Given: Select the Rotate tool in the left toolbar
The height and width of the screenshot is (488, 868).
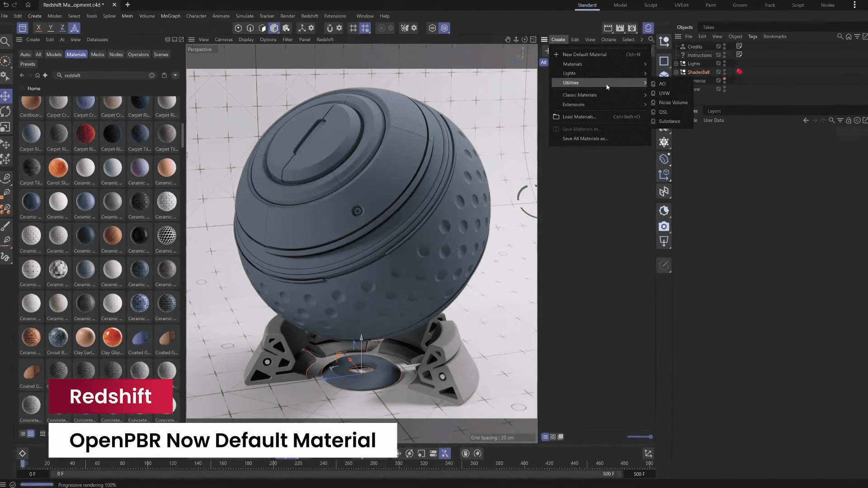Looking at the screenshot, I should [x=6, y=111].
